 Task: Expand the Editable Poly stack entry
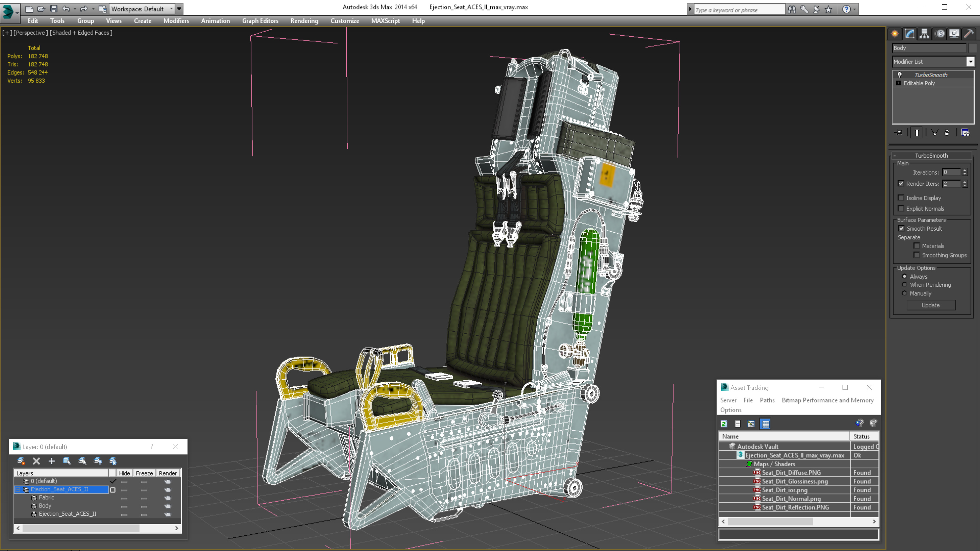(x=899, y=83)
